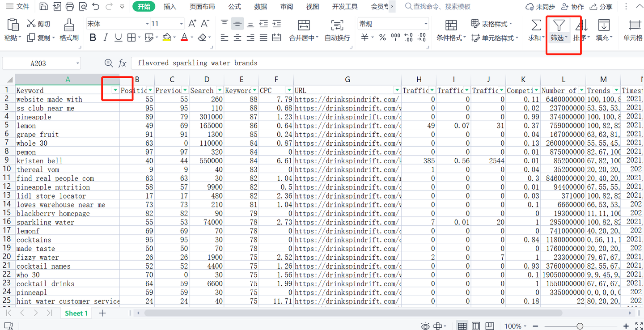This screenshot has height=330, width=644.
Task: Cut the selection with 剪切
Action: point(38,24)
